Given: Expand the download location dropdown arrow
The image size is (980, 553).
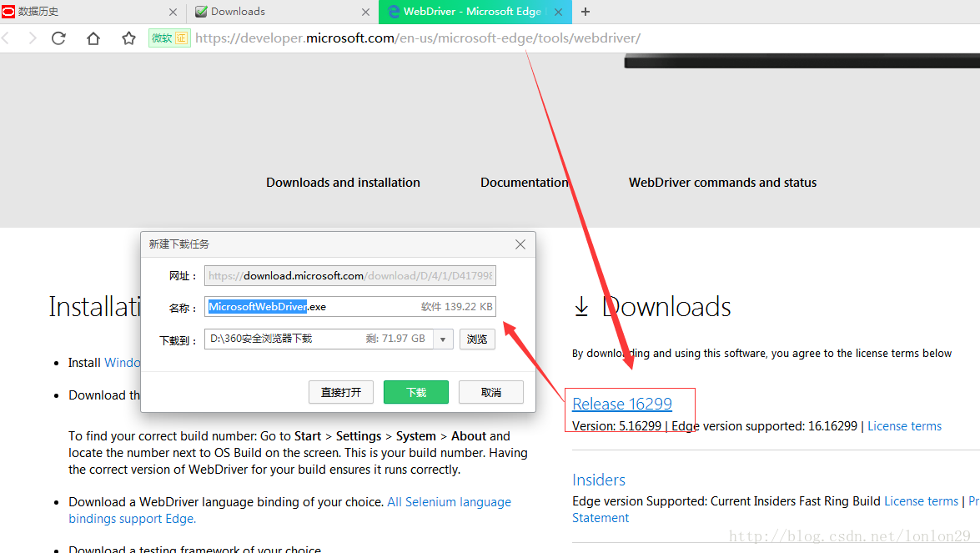Looking at the screenshot, I should point(443,339).
